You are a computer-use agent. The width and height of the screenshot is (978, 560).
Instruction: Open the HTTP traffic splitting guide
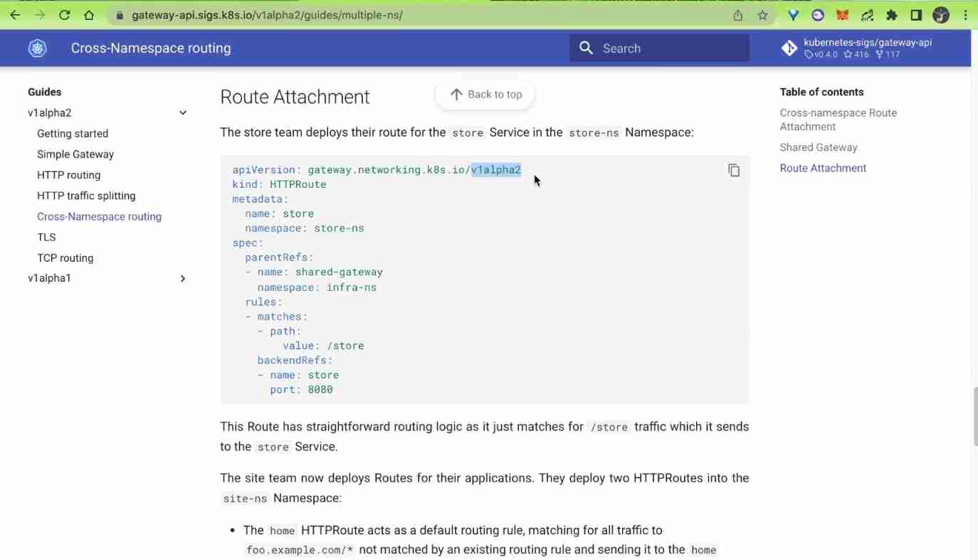[86, 196]
